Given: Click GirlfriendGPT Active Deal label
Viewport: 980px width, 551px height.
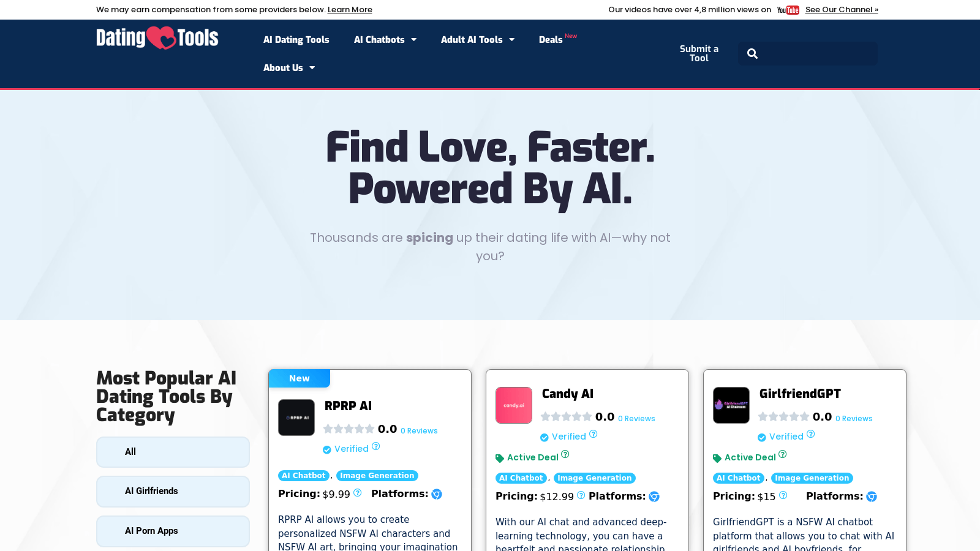Looking at the screenshot, I should tap(750, 457).
